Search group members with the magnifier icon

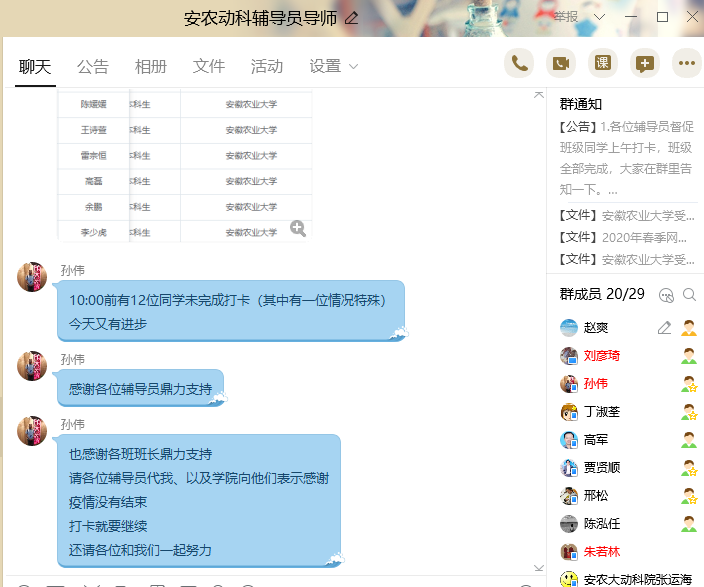[689, 295]
